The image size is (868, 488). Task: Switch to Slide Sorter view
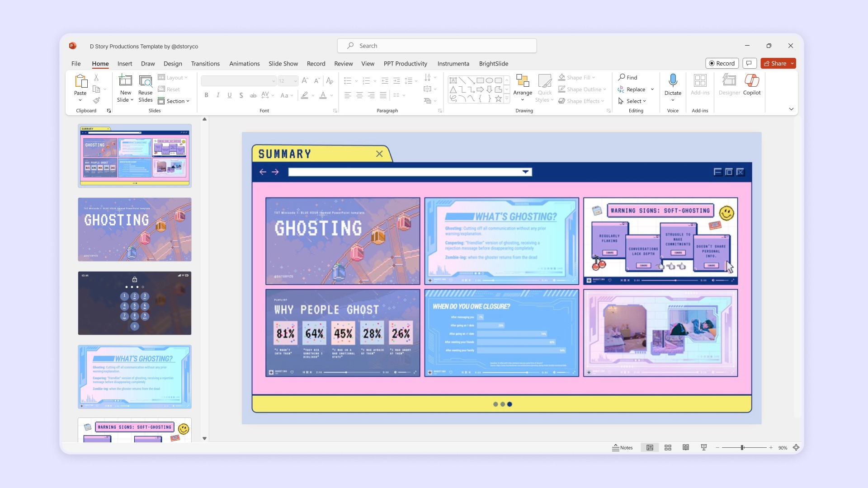tap(668, 447)
